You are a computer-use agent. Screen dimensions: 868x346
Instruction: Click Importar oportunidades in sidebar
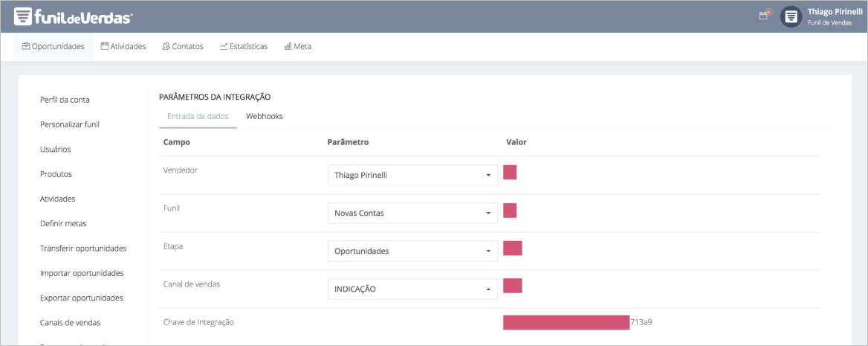point(82,273)
